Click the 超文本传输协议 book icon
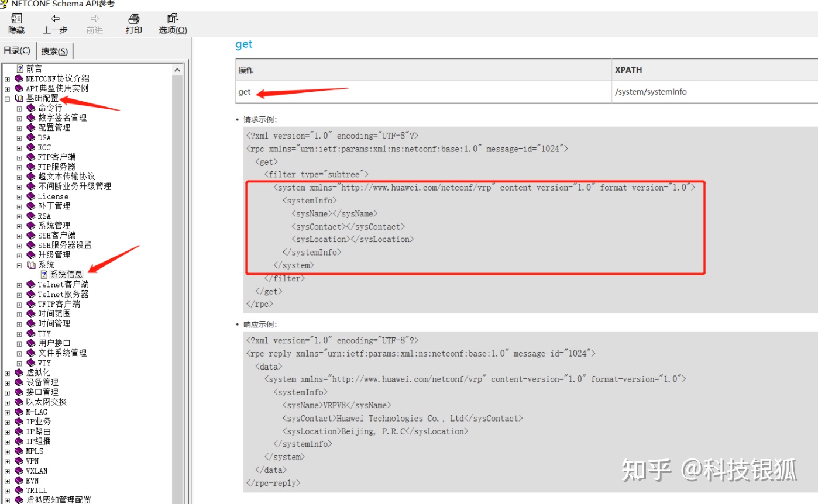This screenshot has height=504, width=818. coord(31,177)
